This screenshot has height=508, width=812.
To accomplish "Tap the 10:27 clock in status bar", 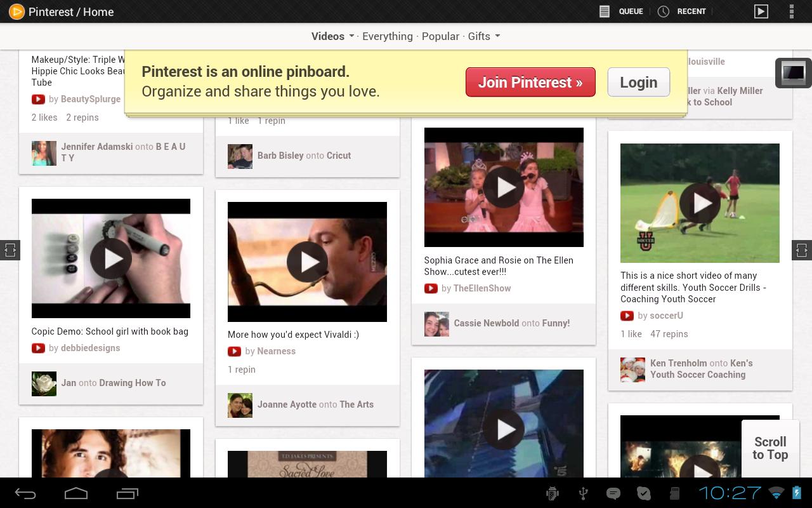I will pyautogui.click(x=730, y=493).
